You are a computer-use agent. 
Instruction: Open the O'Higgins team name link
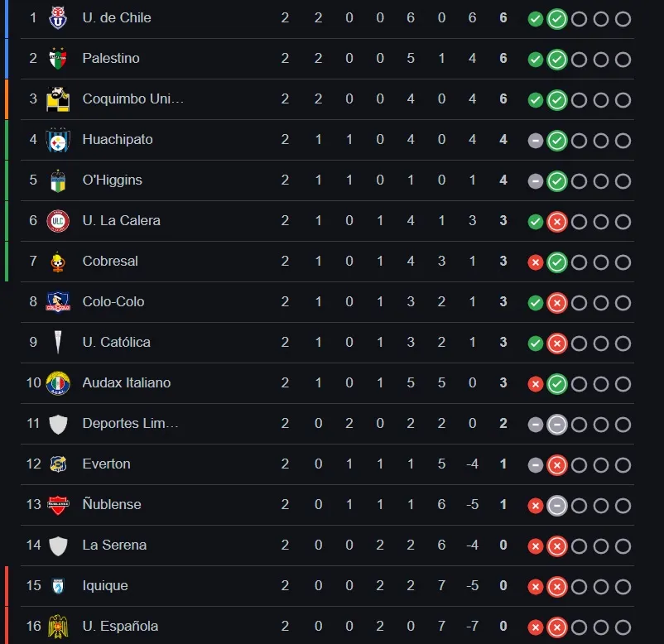pos(113,180)
